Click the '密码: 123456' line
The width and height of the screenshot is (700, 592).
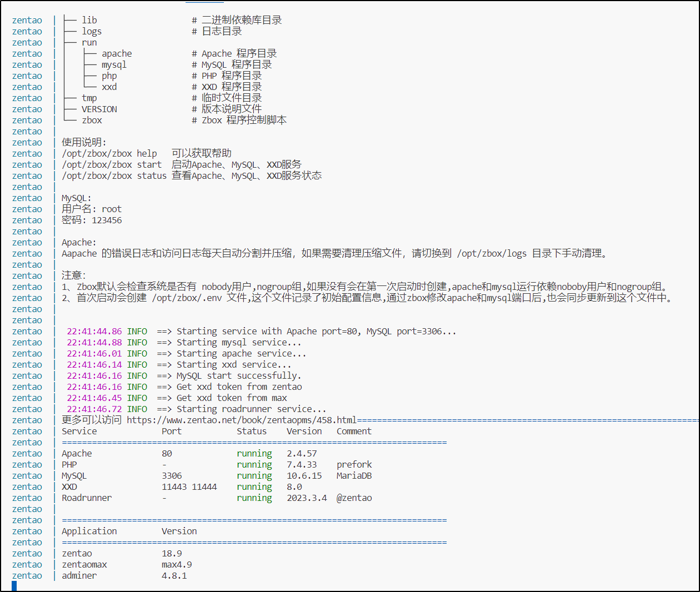pyautogui.click(x=92, y=220)
